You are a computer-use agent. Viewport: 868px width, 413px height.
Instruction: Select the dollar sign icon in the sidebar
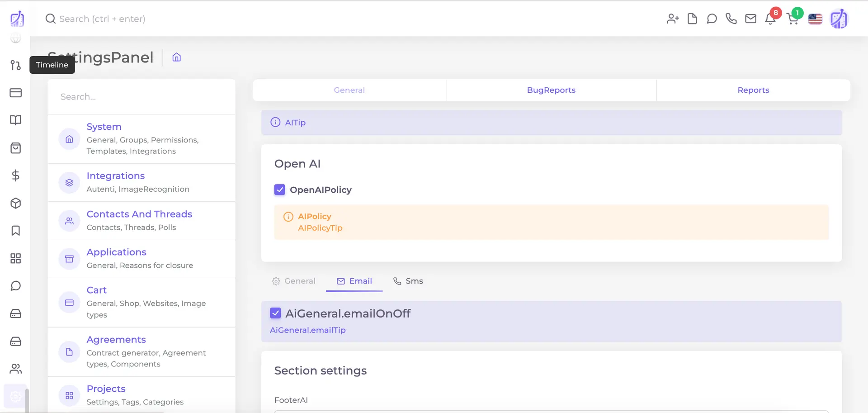(x=15, y=176)
